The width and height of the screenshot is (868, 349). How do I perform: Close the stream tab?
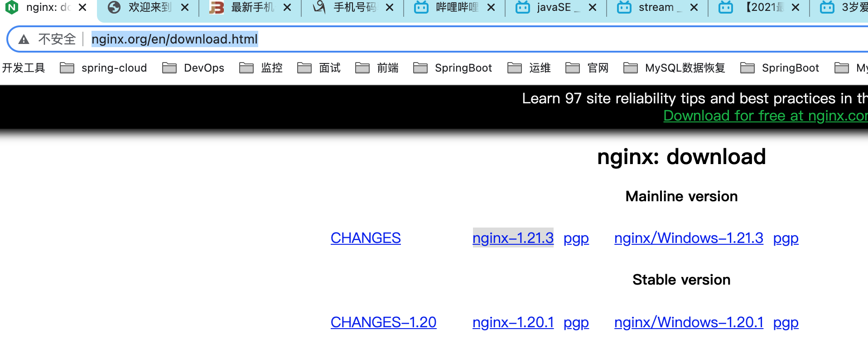tap(694, 7)
